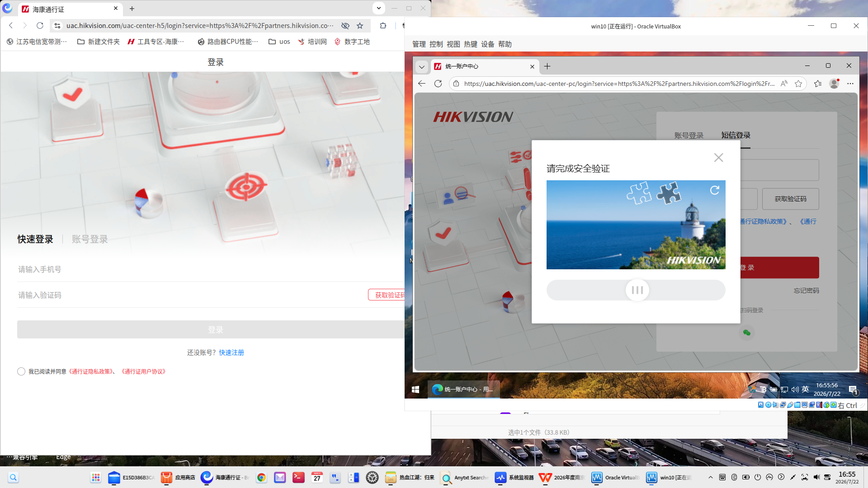This screenshot has height=488, width=868.
Task: Open extensions icon in left browser
Action: [383, 26]
